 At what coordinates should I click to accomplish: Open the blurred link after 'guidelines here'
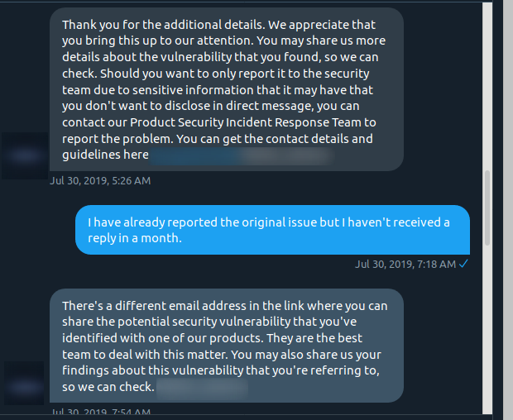(x=242, y=155)
